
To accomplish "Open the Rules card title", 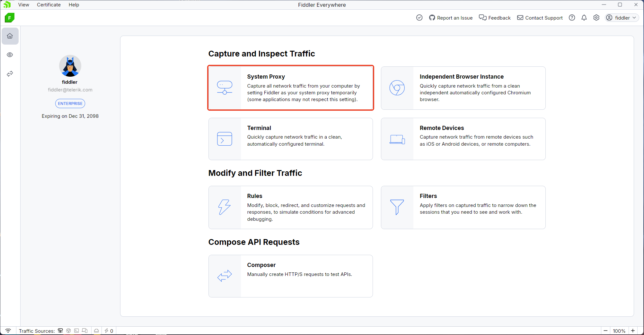I will click(x=255, y=196).
